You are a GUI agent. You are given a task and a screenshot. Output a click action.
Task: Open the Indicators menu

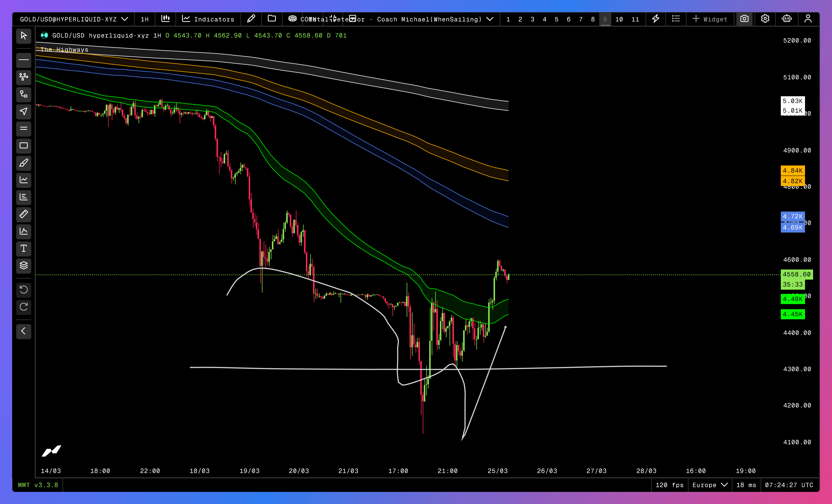tap(208, 19)
